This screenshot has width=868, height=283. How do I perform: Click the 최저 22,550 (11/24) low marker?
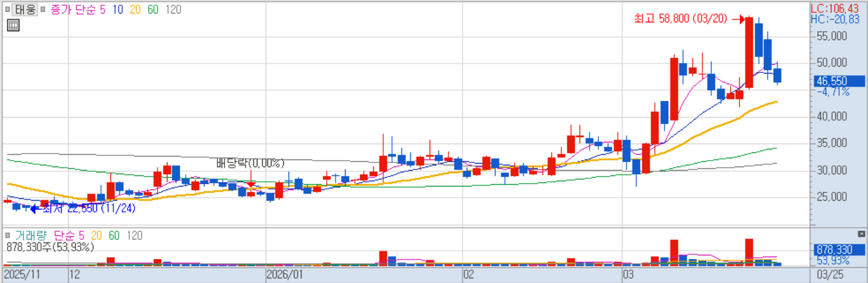point(82,208)
